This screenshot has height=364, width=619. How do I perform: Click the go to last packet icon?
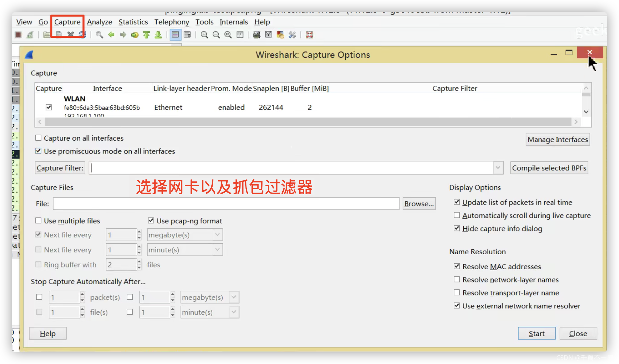pos(158,35)
